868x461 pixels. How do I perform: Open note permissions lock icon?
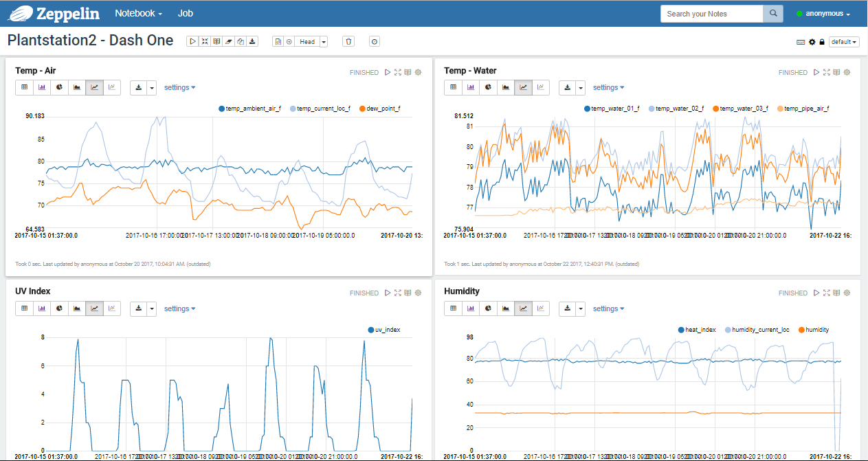tap(822, 42)
